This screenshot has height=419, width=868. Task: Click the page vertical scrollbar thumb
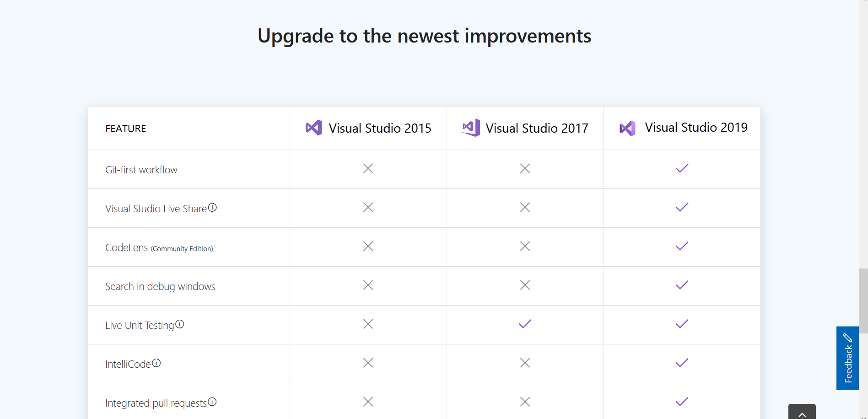pyautogui.click(x=863, y=301)
